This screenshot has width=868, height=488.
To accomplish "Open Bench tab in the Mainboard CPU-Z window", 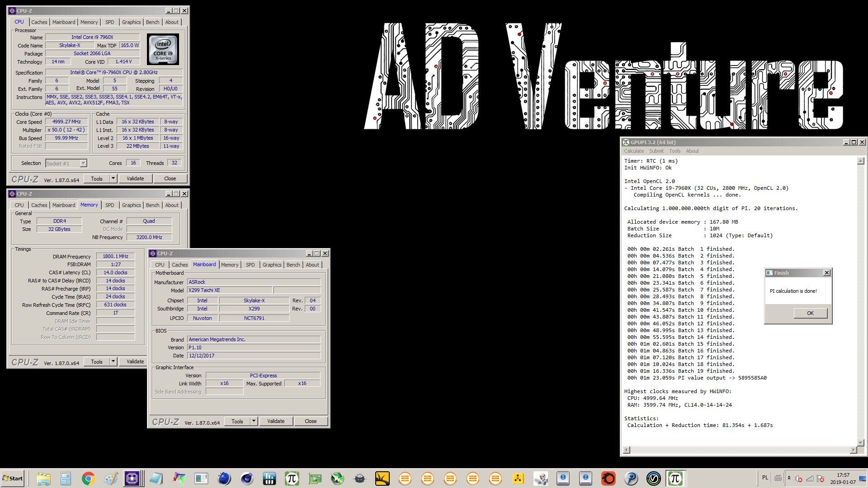I will (x=293, y=265).
